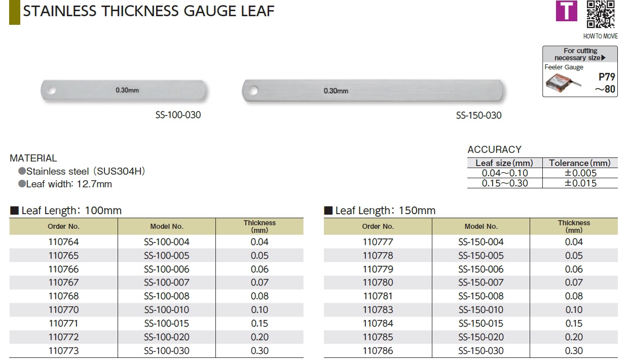Click the purple T icon
The width and height of the screenshot is (630, 364).
pyautogui.click(x=567, y=12)
